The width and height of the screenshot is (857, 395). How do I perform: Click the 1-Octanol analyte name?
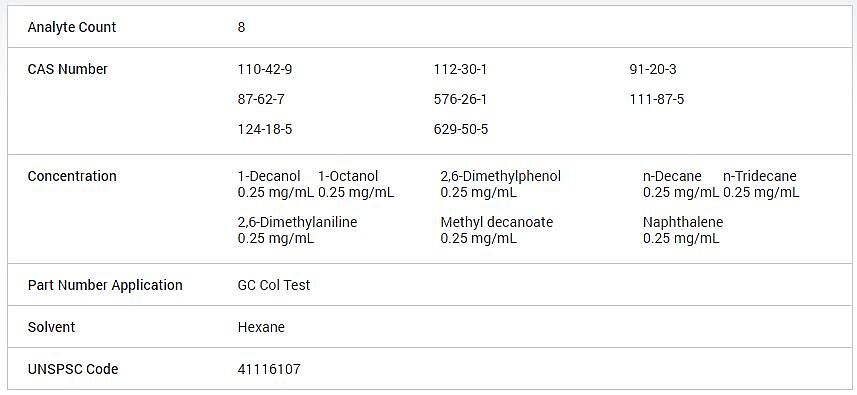(x=348, y=176)
